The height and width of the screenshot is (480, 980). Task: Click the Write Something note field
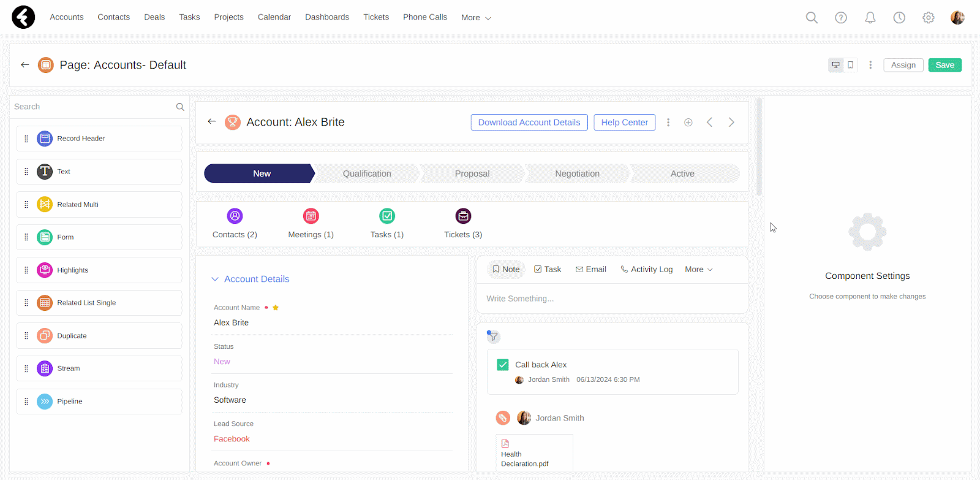coord(612,299)
